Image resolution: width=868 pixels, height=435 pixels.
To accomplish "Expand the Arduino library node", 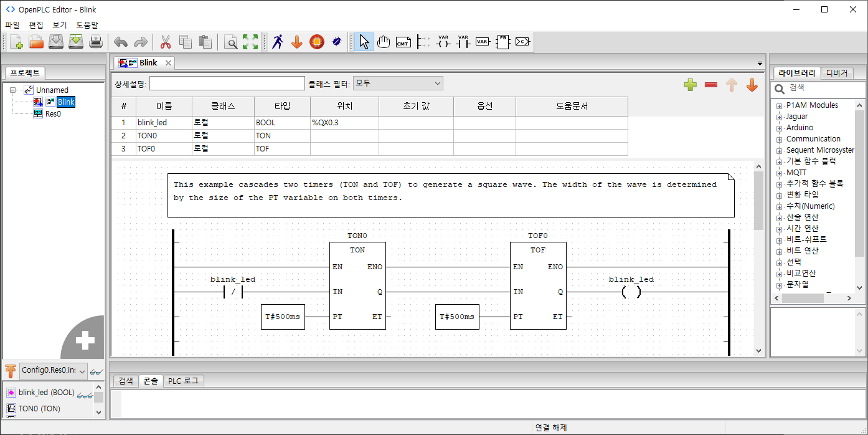I will point(779,128).
